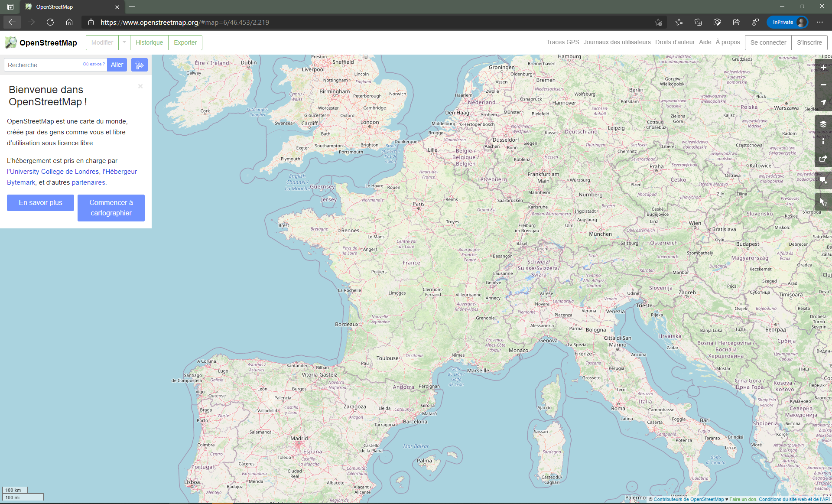Viewport: 832px width, 504px height.
Task: Click the 'Où est-ce ?' link
Action: tap(94, 64)
